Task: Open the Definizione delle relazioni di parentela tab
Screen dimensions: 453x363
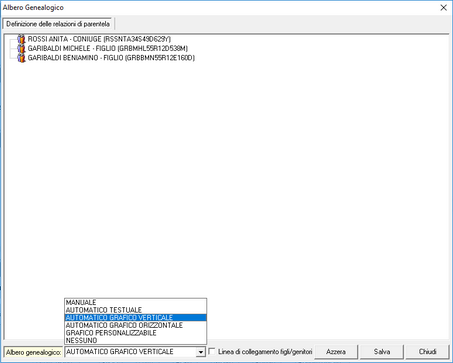Action: coord(58,24)
